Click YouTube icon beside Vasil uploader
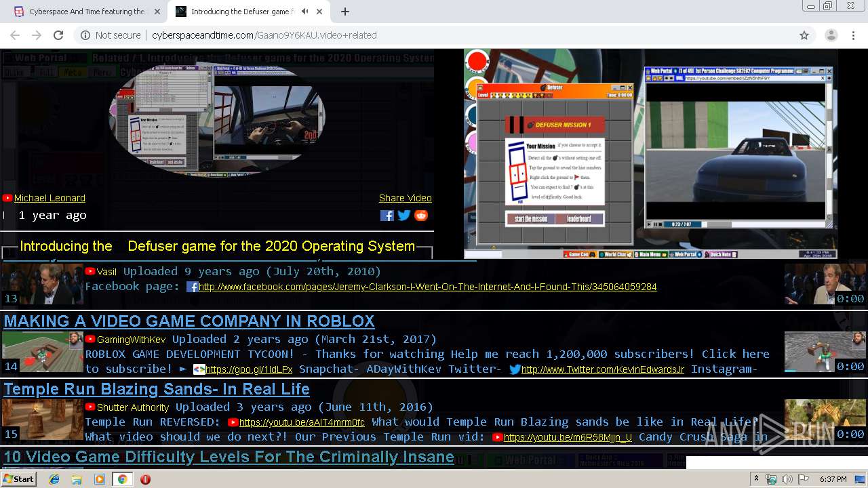The height and width of the screenshot is (488, 868). coord(90,271)
